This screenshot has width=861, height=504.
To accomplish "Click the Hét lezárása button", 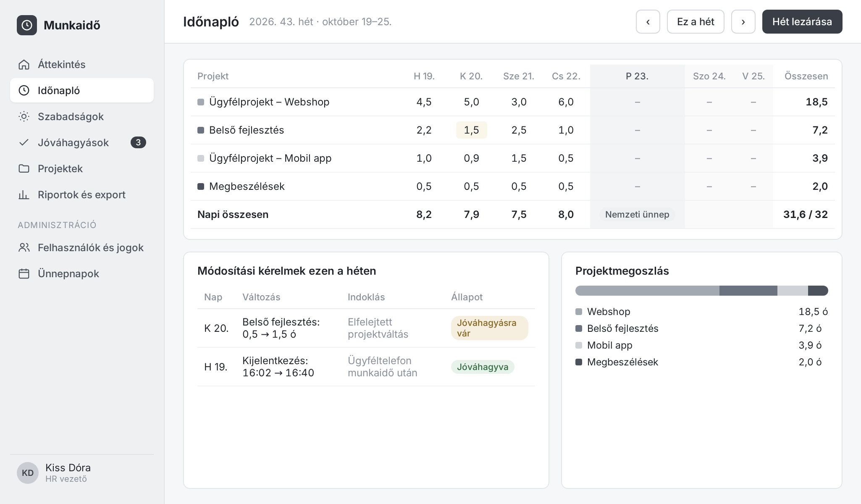I will (802, 22).
